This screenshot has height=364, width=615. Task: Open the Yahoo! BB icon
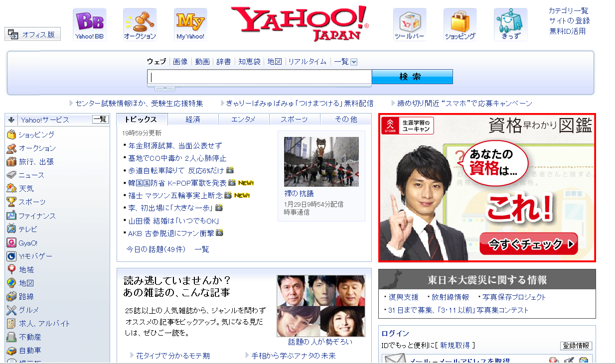[90, 24]
